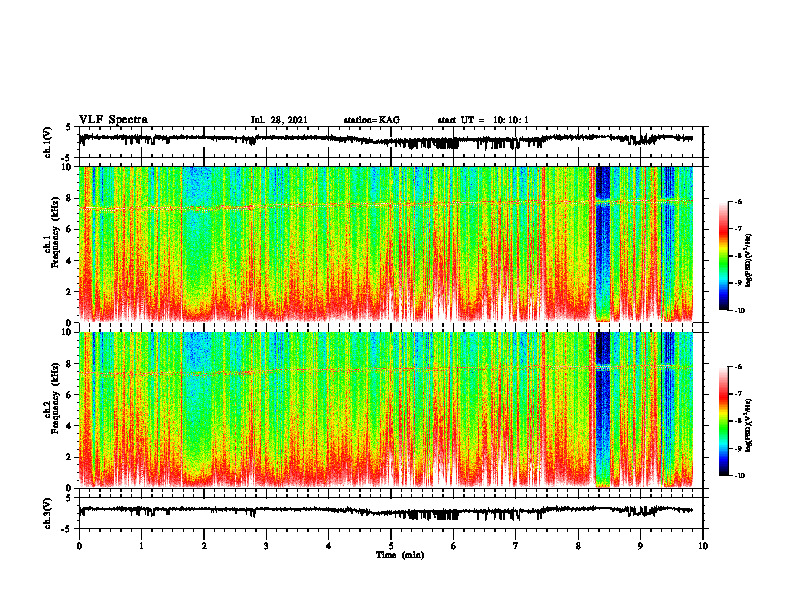Click time-axis tick label "5"
This screenshot has width=792, height=612.
point(391,546)
